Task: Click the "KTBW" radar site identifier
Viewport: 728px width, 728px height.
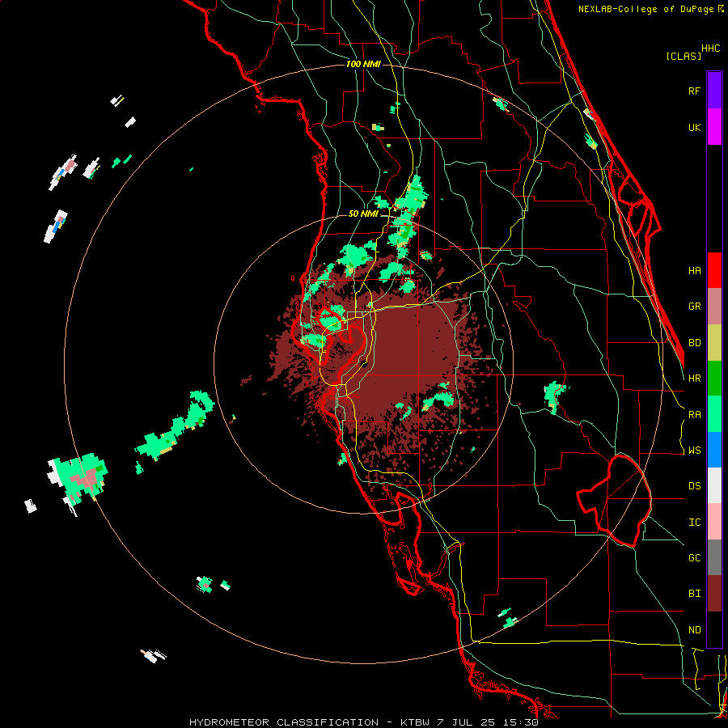Action: (413, 722)
